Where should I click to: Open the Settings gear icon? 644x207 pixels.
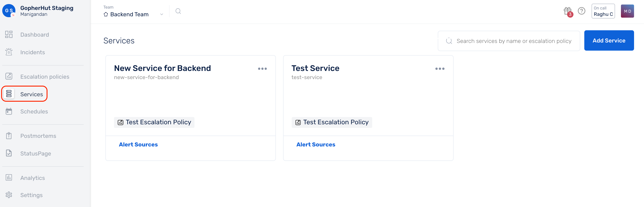9,195
